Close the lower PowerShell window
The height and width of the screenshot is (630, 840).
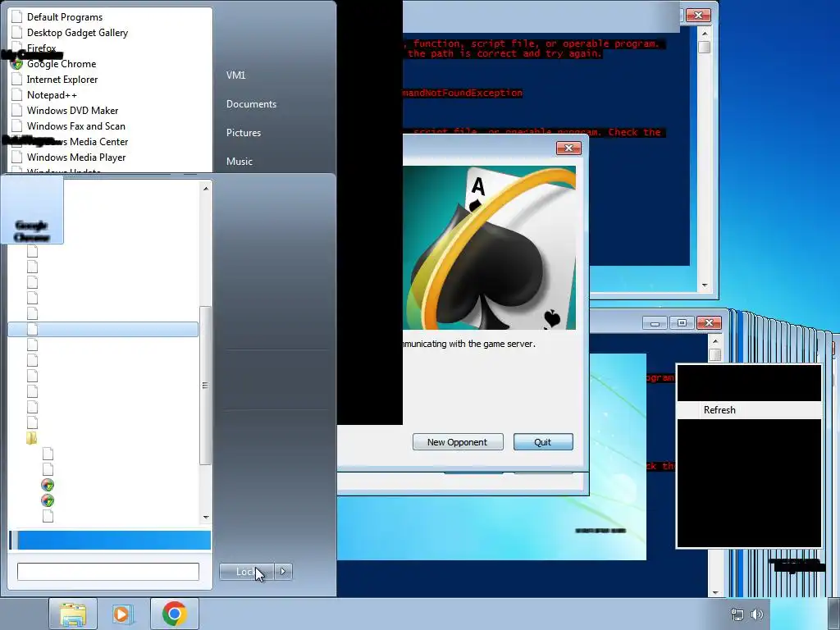point(709,323)
